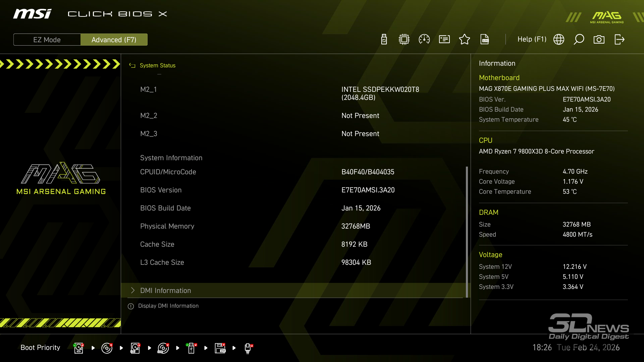This screenshot has height=362, width=644.
Task: Select the USB key boot device icon
Action: click(x=191, y=348)
